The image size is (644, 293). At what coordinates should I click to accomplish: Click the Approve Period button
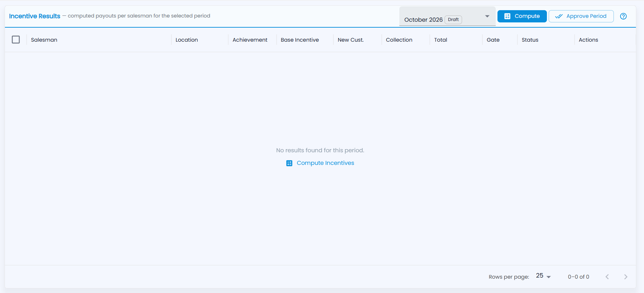pos(581,16)
